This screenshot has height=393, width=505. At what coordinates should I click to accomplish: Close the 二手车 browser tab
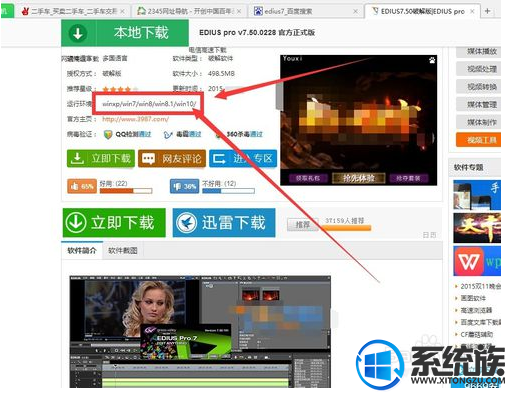[x=122, y=11]
